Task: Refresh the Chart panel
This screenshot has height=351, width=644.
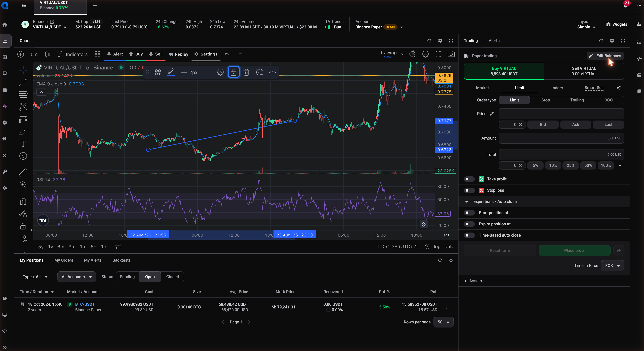Action: tap(429, 41)
